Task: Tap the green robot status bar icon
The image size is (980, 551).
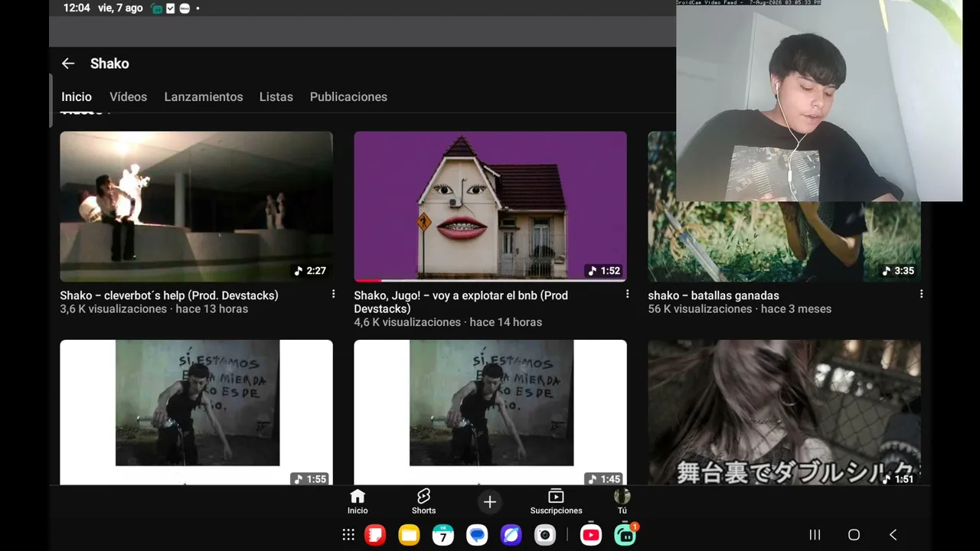Action: tap(157, 8)
